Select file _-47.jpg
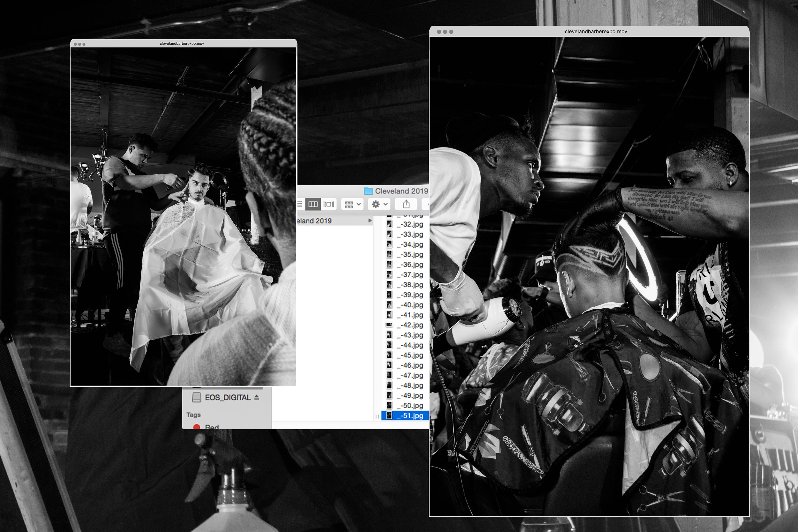This screenshot has height=532, width=798. pos(405,375)
